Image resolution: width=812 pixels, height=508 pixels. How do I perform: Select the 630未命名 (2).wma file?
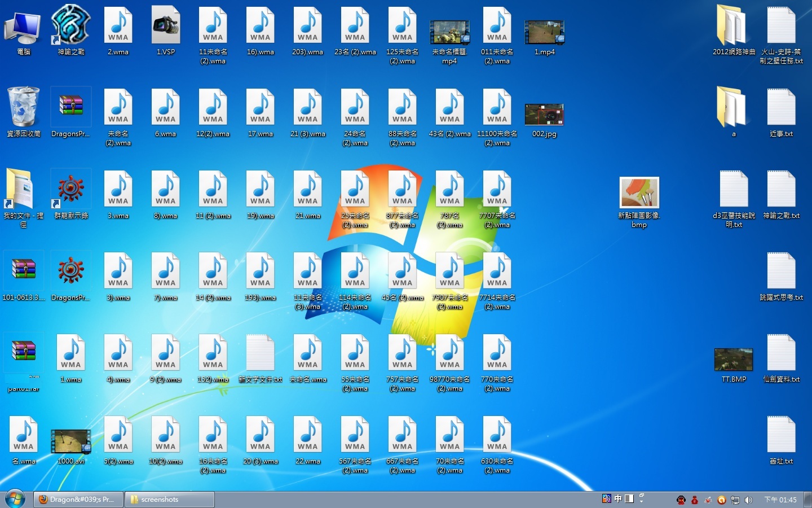point(497,445)
